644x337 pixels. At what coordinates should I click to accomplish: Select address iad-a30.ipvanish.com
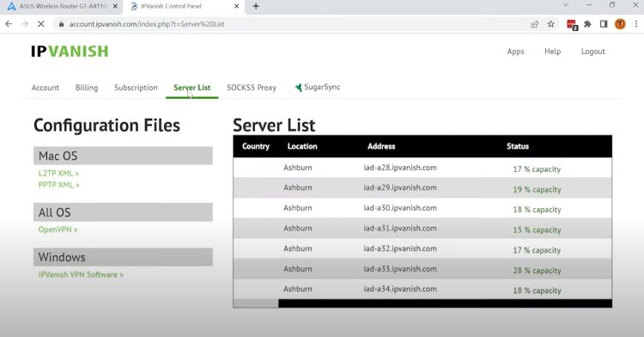pyautogui.click(x=400, y=208)
